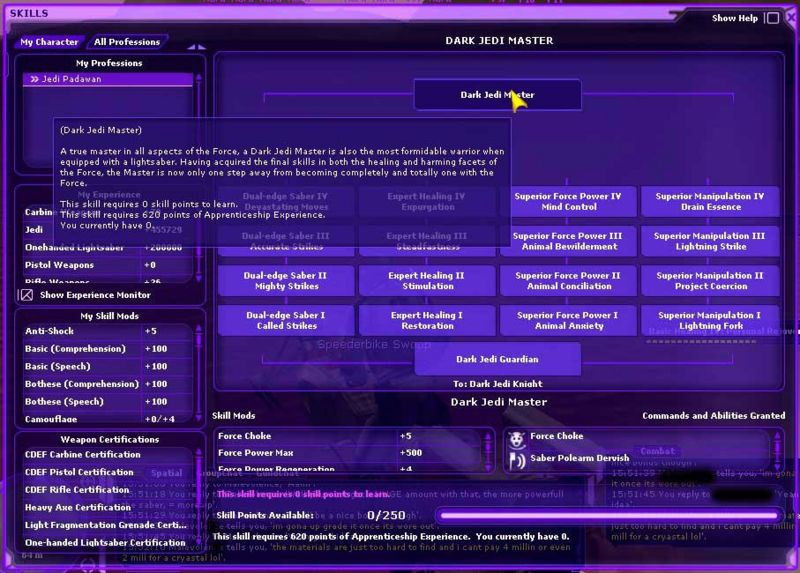
Task: Click the Force Choke ability icon
Action: tap(516, 438)
